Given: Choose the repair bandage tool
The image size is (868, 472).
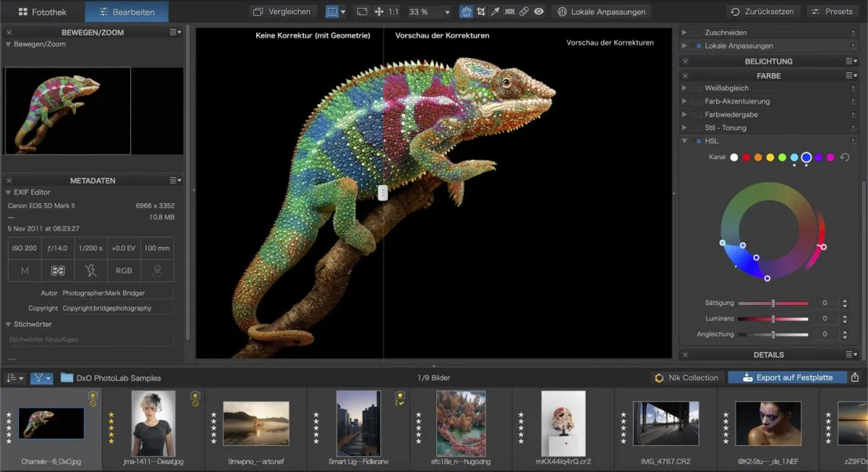Looking at the screenshot, I should [x=524, y=12].
